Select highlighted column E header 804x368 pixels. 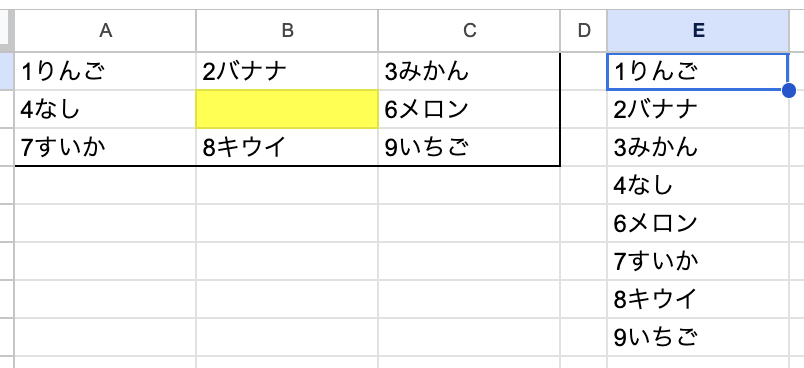698,31
